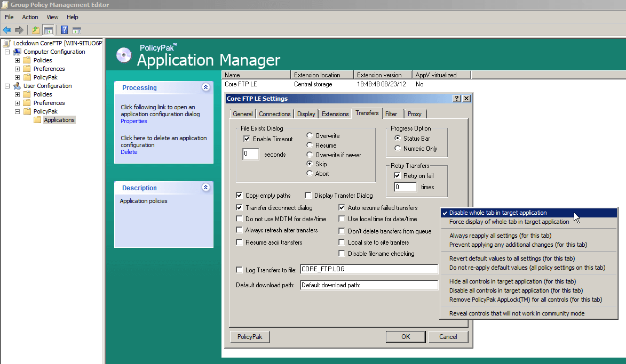Uncheck the Enable Timeout checkbox
Viewport: 626px width, 364px height.
247,139
